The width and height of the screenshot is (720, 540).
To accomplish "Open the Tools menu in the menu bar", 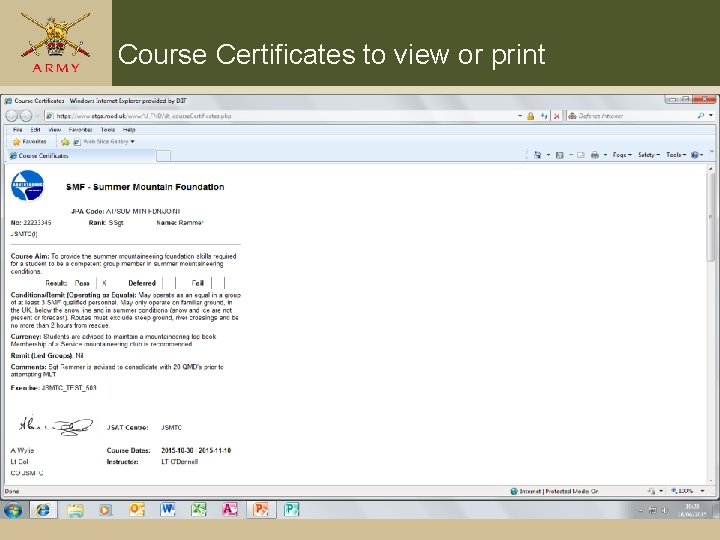I will (107, 130).
